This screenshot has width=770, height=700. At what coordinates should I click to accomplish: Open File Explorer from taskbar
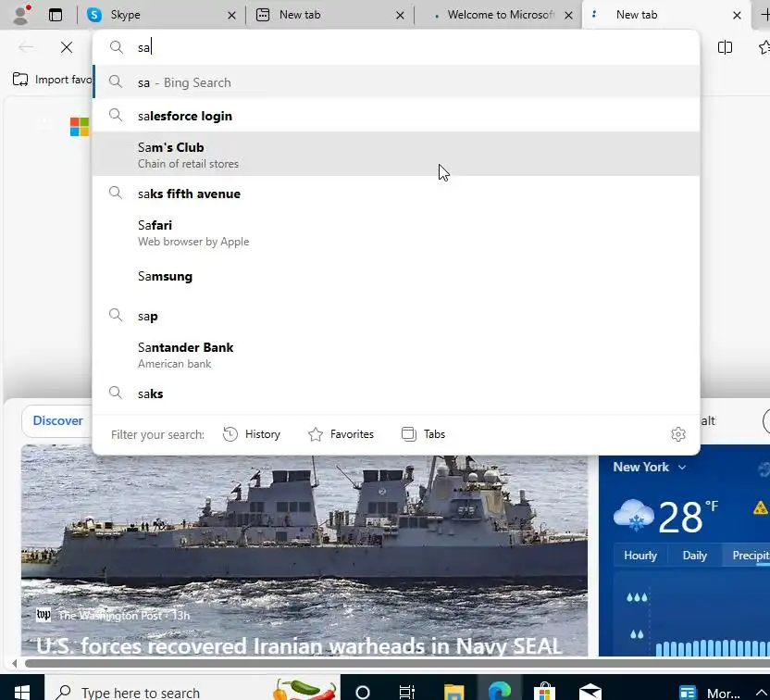pyautogui.click(x=453, y=693)
